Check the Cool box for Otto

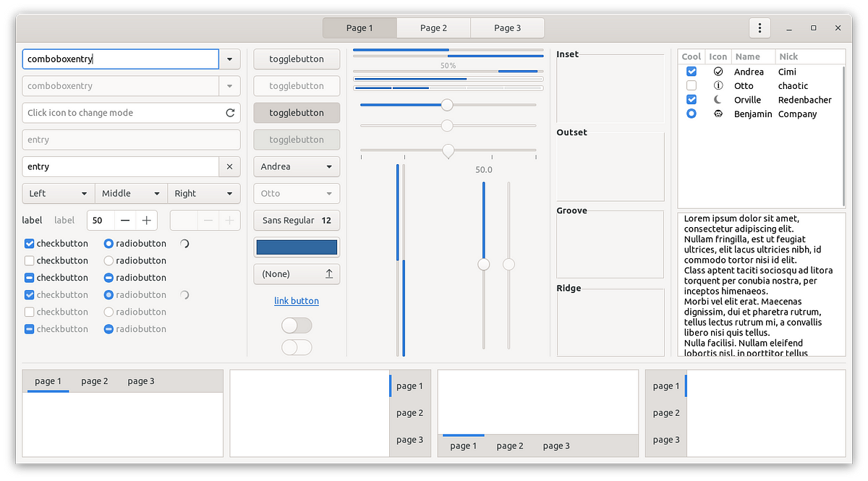coord(692,86)
